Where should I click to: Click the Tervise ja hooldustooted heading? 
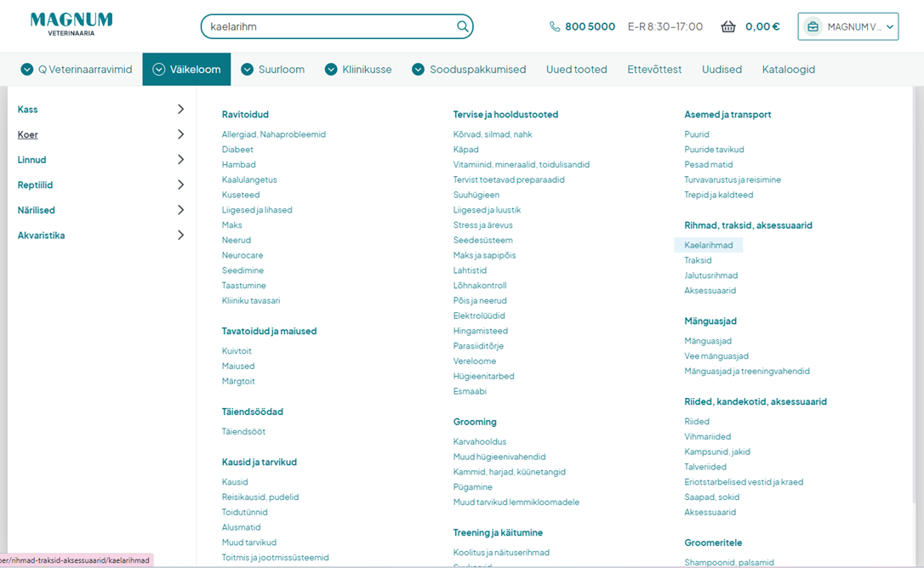505,114
